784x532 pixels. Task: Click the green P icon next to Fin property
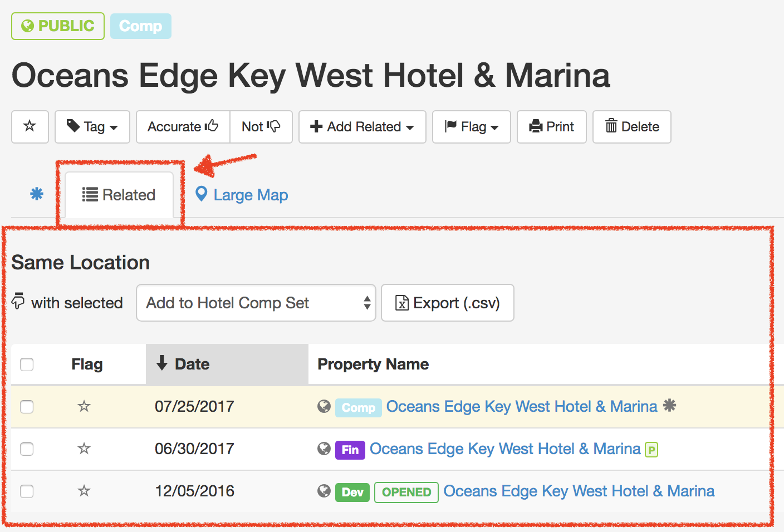(x=651, y=449)
